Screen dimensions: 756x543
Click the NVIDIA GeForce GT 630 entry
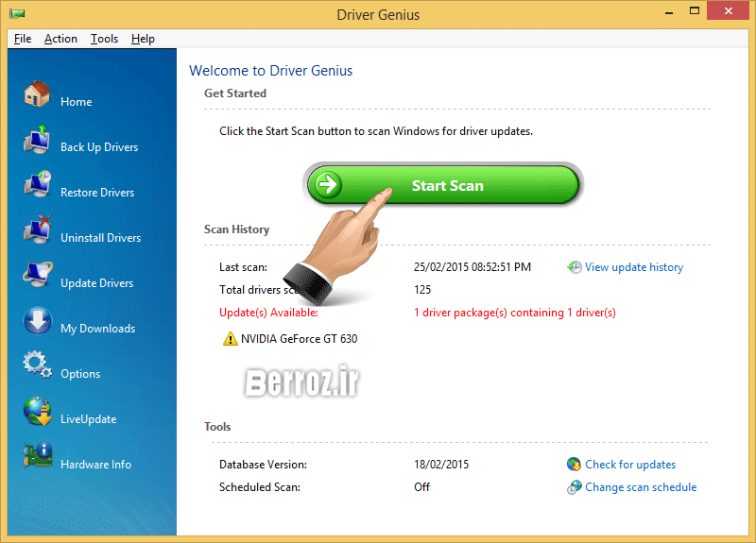point(299,339)
